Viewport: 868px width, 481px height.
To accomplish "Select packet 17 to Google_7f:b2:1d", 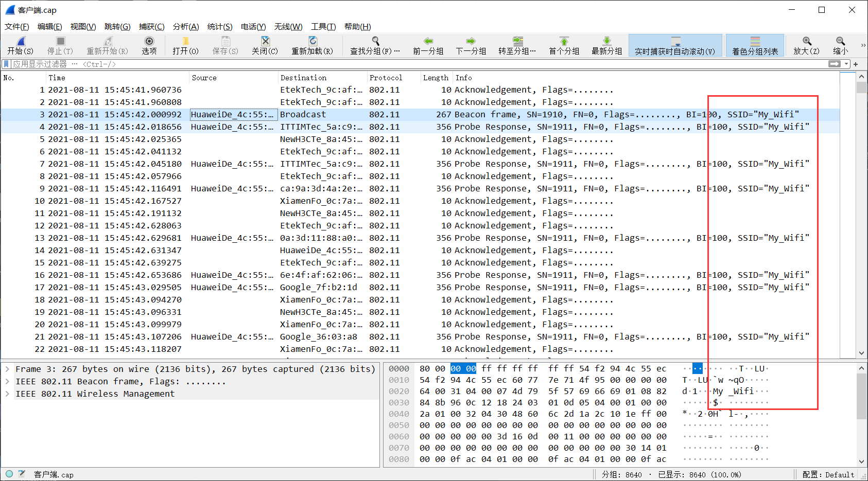I will point(420,288).
